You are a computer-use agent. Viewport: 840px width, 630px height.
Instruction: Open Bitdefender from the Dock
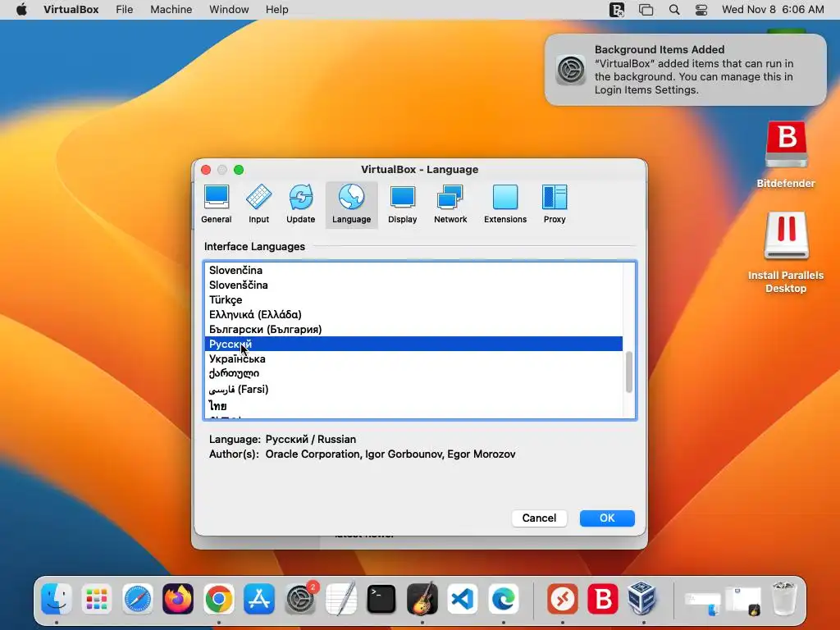pos(603,598)
